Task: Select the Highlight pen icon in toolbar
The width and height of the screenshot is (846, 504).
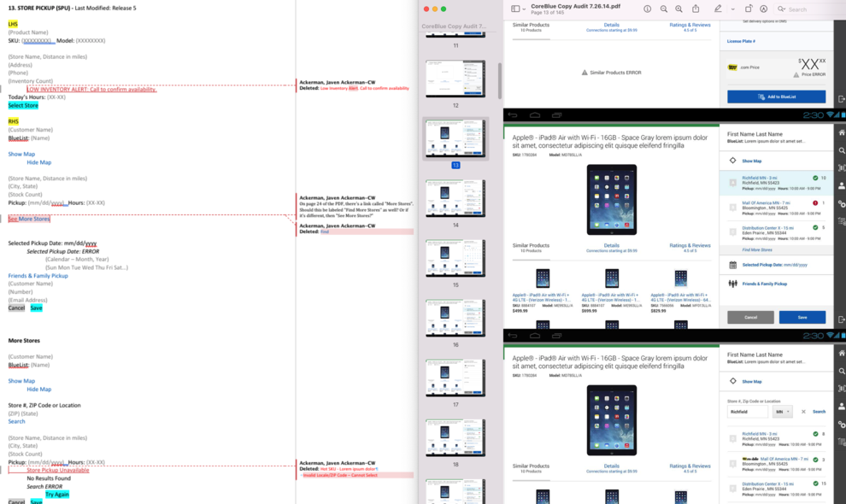Action: pyautogui.click(x=718, y=9)
